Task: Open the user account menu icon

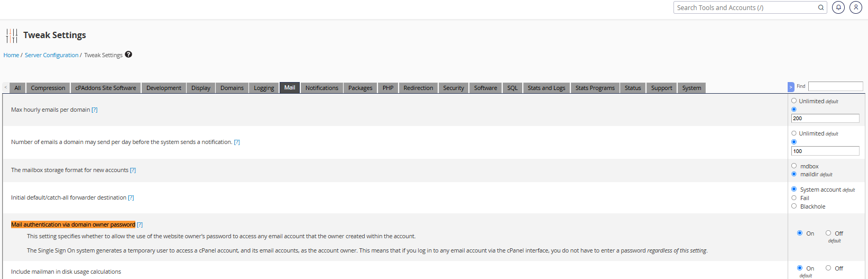Action: pos(856,7)
